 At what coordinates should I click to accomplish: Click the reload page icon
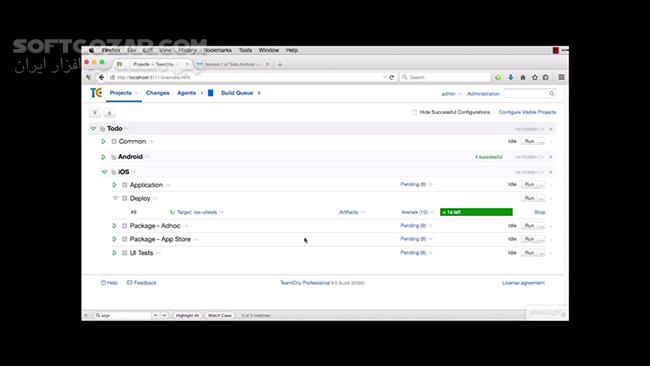391,78
